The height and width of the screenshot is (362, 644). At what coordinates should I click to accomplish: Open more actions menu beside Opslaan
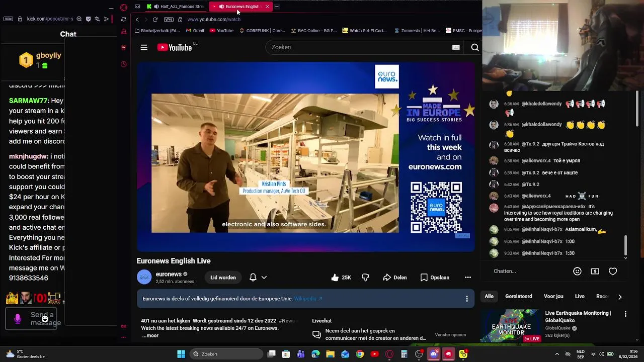click(468, 278)
